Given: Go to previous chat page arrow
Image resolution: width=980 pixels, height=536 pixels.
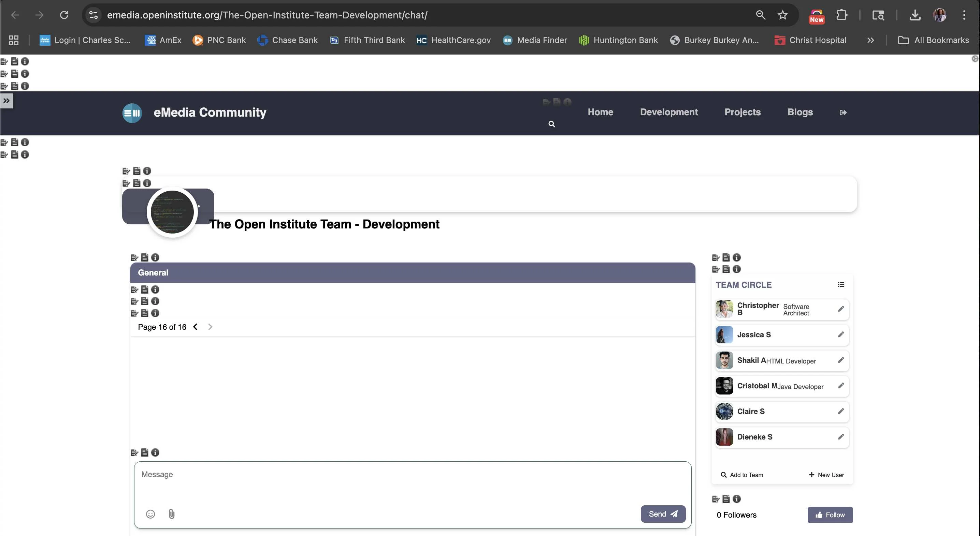Looking at the screenshot, I should coord(195,327).
